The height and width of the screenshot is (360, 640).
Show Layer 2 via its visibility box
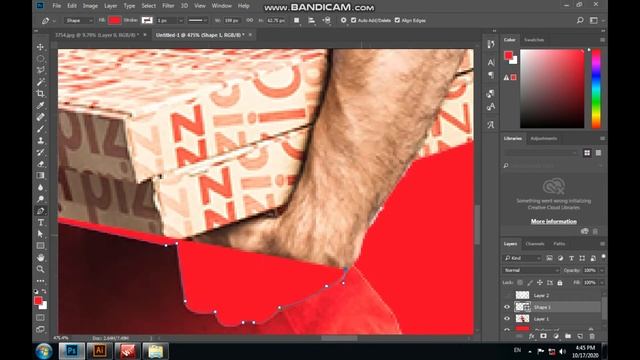(507, 295)
